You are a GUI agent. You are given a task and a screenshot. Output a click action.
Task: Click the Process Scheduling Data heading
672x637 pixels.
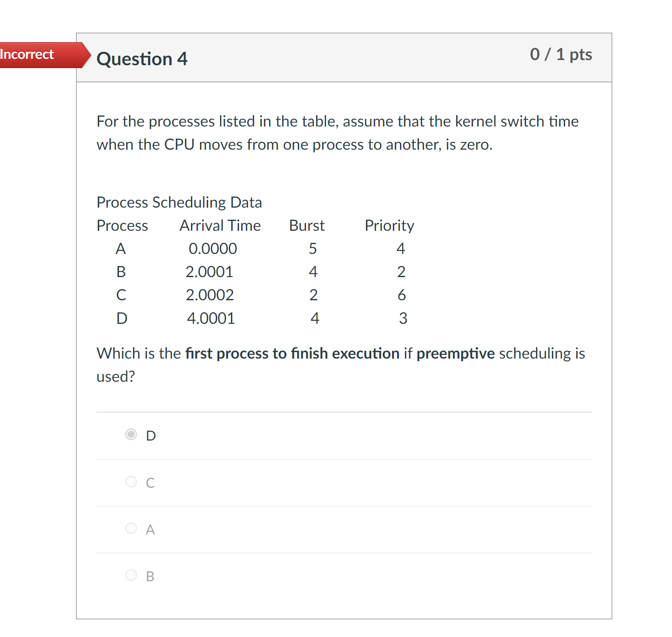click(x=179, y=202)
